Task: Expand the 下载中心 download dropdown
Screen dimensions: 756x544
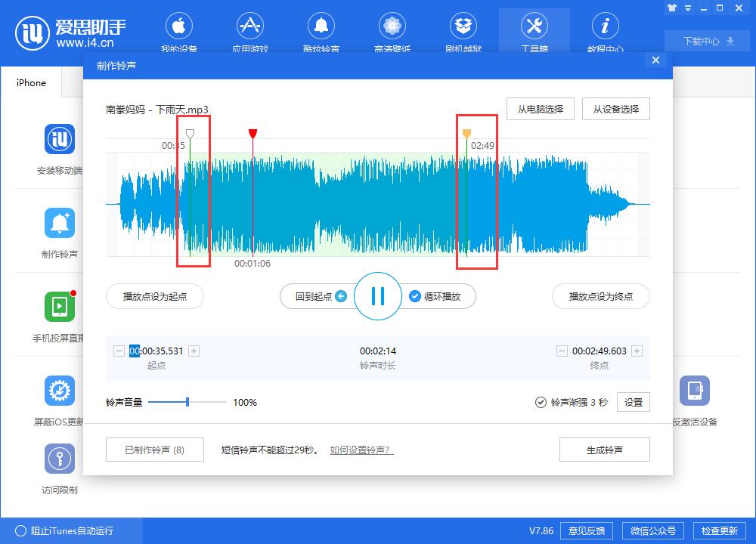Action: pos(706,42)
